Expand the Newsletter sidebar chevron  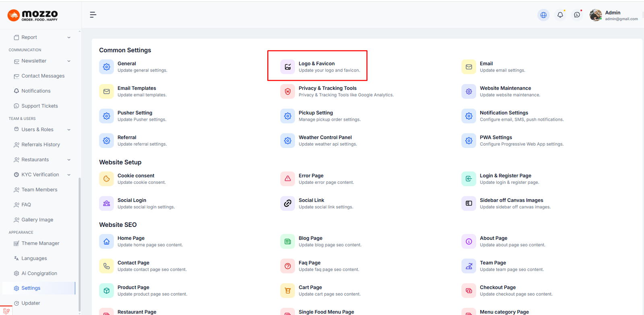(69, 61)
